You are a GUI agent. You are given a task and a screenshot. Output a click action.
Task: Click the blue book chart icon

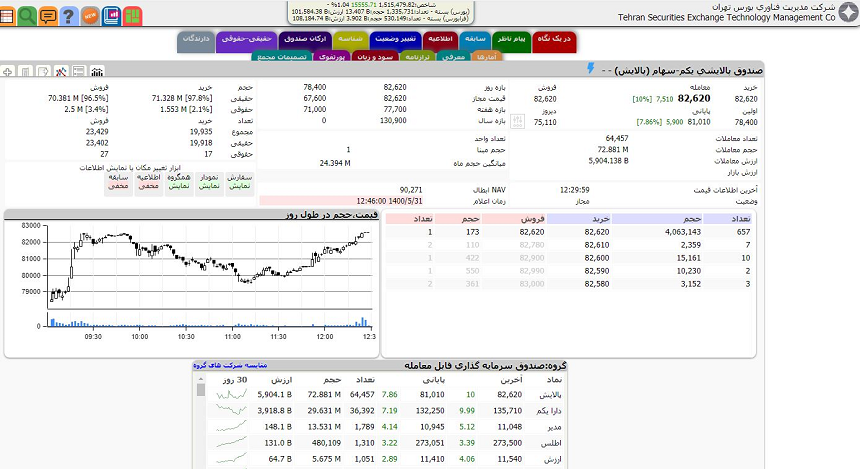111,16
